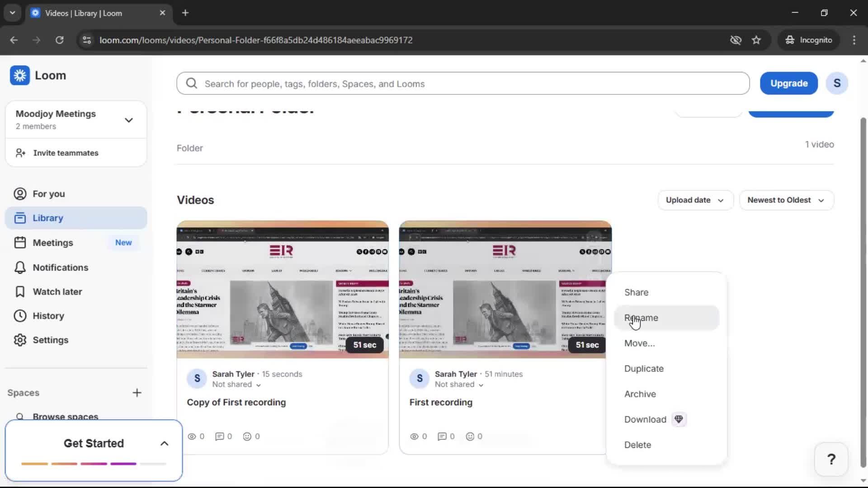The image size is (868, 488).
Task: Toggle the bookmark star in address bar
Action: tap(756, 40)
